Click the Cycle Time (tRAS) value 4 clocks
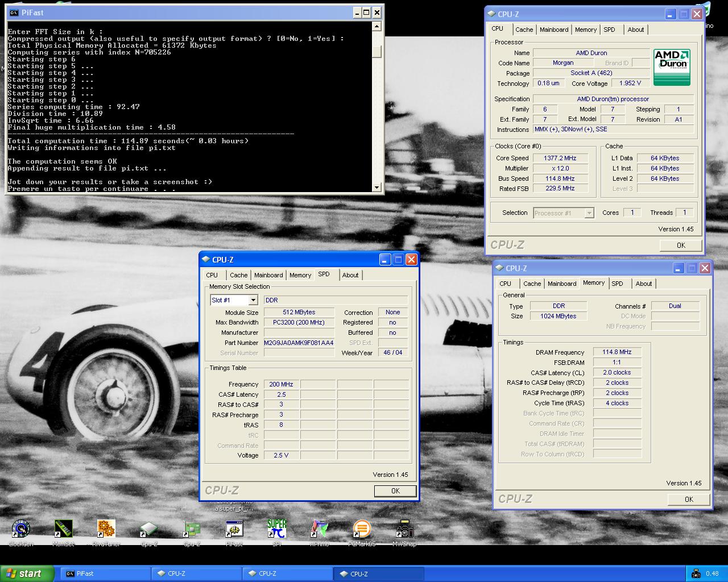 (x=617, y=403)
